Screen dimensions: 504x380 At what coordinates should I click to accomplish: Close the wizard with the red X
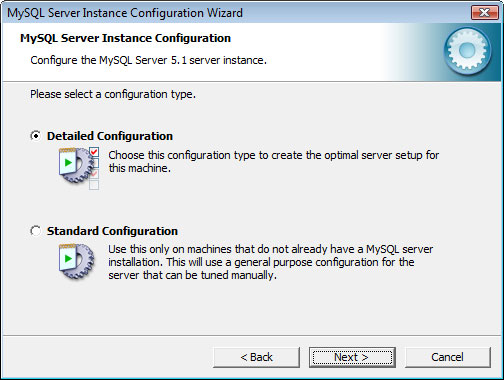pos(484,13)
